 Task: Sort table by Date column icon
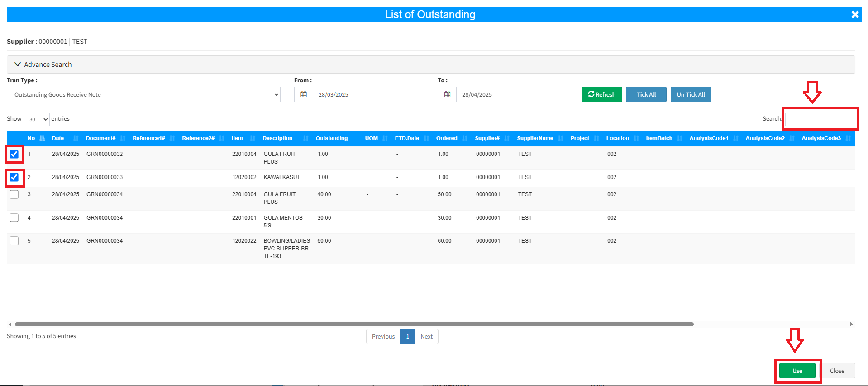point(76,138)
